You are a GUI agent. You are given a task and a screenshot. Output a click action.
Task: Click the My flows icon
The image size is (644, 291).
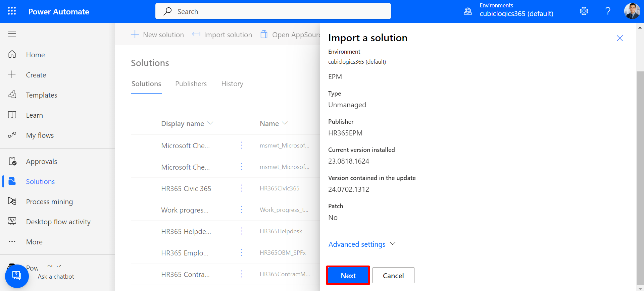(12, 135)
